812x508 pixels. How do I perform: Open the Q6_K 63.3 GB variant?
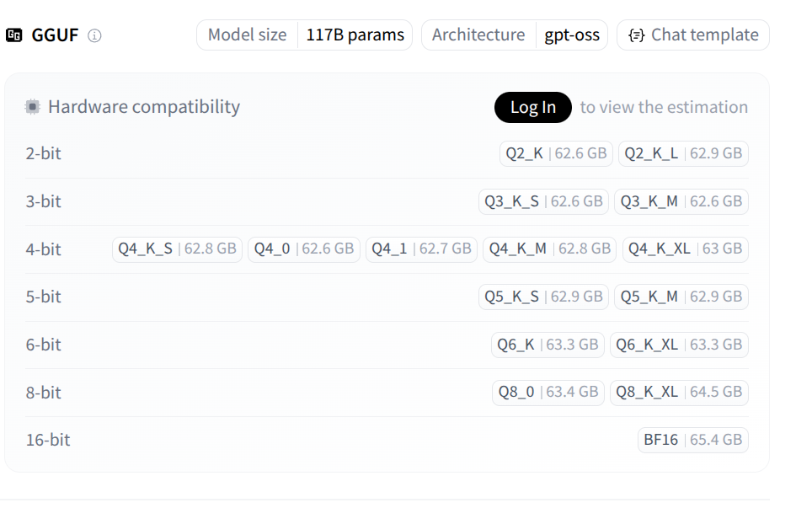click(548, 345)
